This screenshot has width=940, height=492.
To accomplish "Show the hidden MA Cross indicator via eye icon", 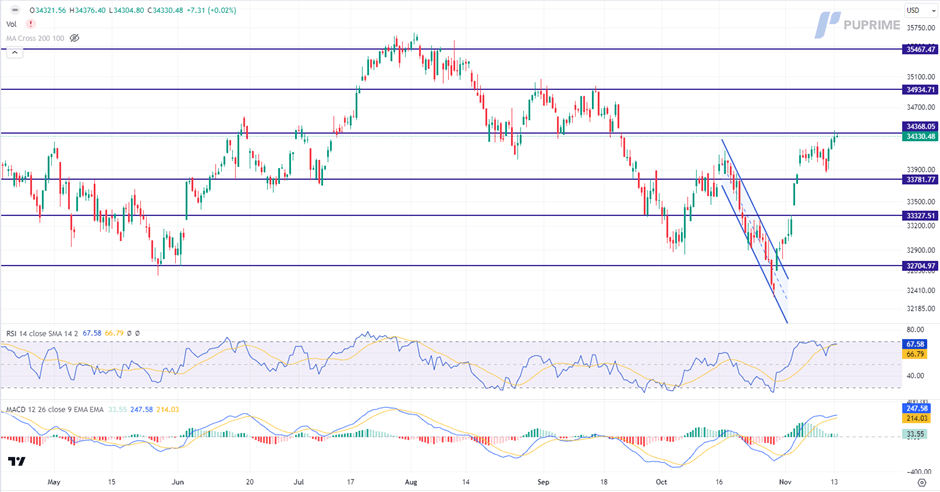I will tap(74, 38).
